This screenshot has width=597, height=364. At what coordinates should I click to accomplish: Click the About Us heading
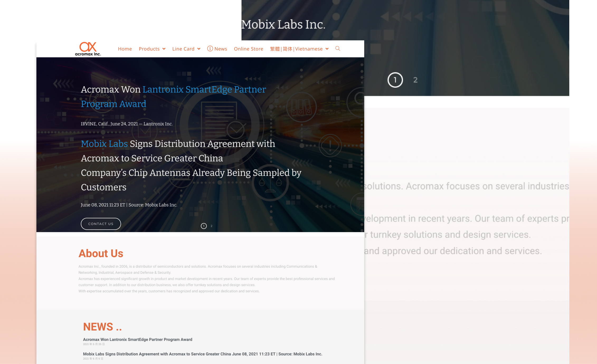[101, 253]
